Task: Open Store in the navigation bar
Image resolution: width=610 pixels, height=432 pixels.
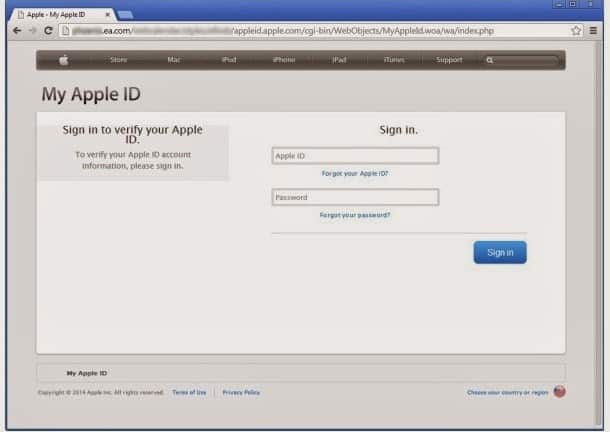Action: pos(119,60)
